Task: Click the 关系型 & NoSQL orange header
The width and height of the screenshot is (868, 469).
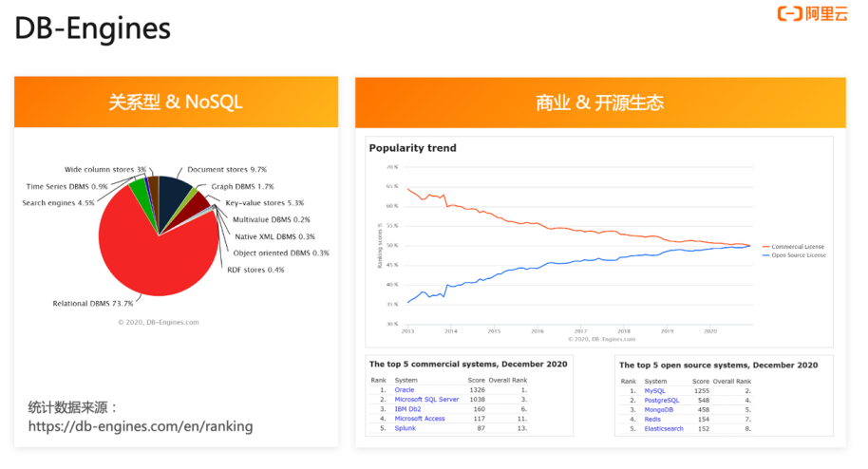Action: (176, 102)
